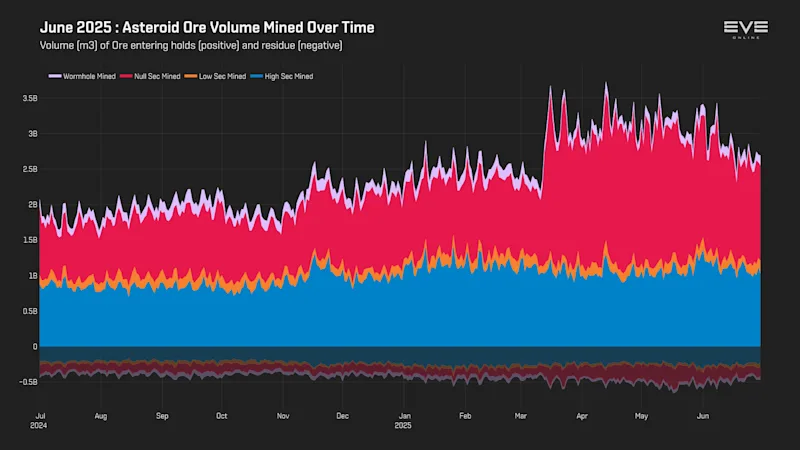The width and height of the screenshot is (800, 450).
Task: Click the 'Apr' x-axis label
Action: (x=582, y=416)
